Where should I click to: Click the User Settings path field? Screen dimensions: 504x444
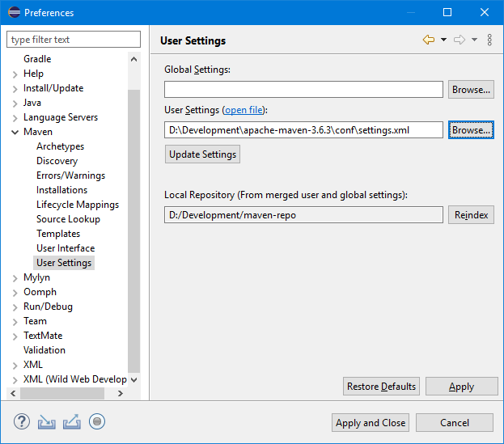pos(303,129)
